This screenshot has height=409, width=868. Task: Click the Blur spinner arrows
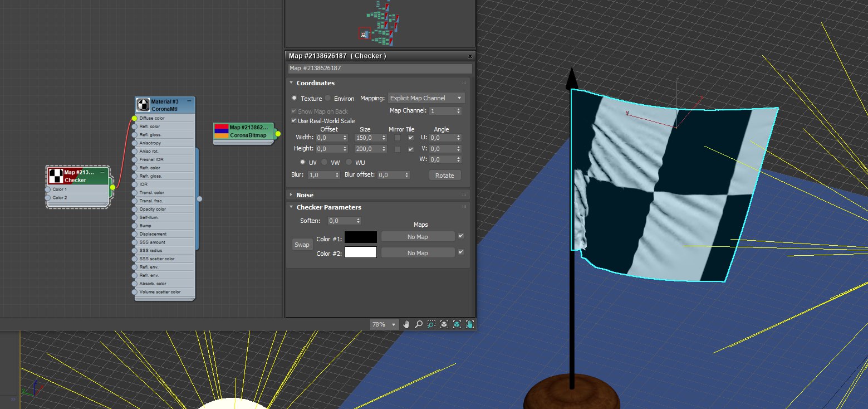(337, 175)
